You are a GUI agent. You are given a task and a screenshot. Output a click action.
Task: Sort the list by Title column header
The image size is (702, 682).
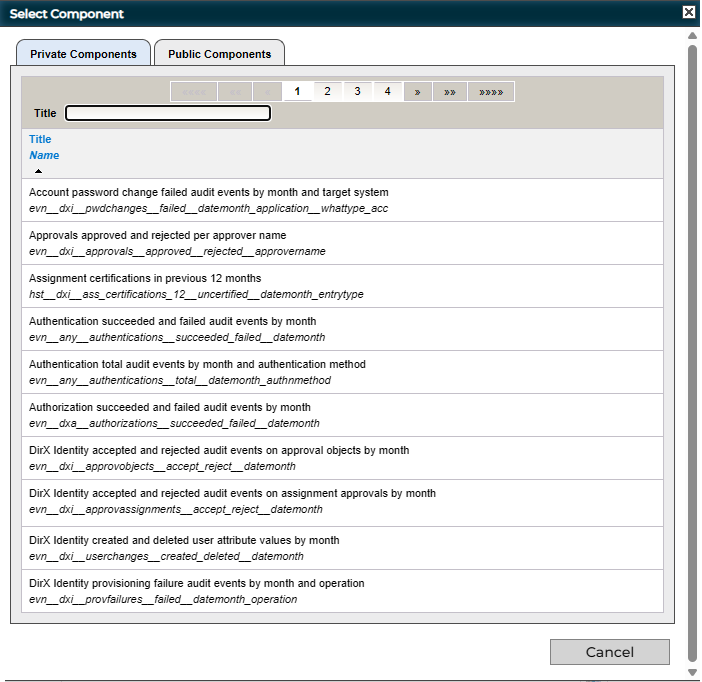tap(40, 139)
